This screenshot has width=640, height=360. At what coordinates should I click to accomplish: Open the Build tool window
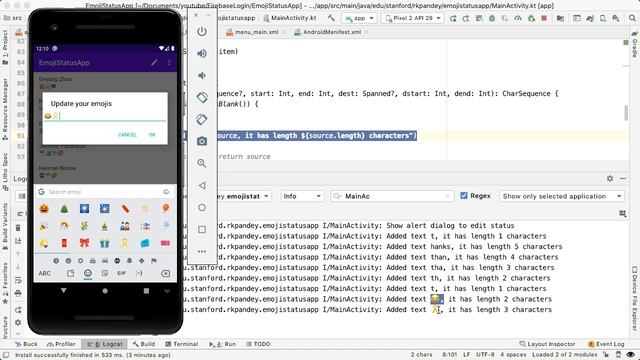[144, 344]
